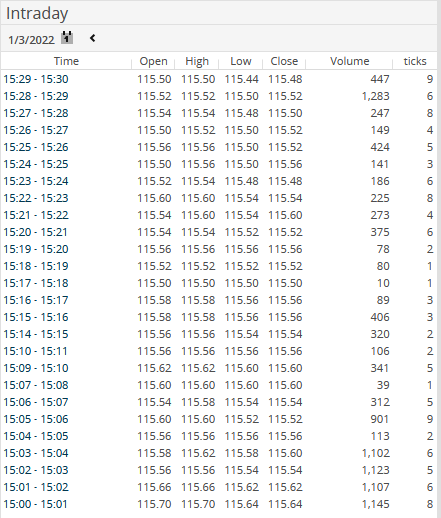
Task: Sort by the ticks column header
Action: 415,61
